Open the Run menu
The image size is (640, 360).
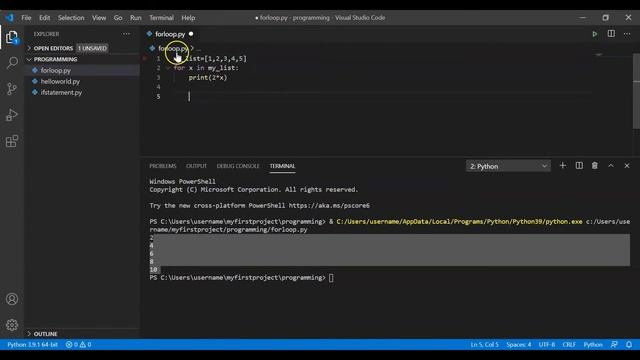tap(136, 18)
